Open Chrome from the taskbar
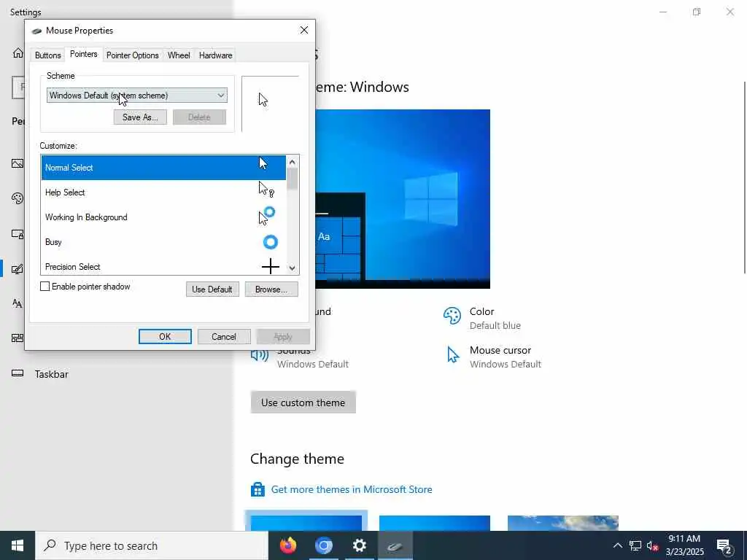The image size is (747, 560). point(323,545)
